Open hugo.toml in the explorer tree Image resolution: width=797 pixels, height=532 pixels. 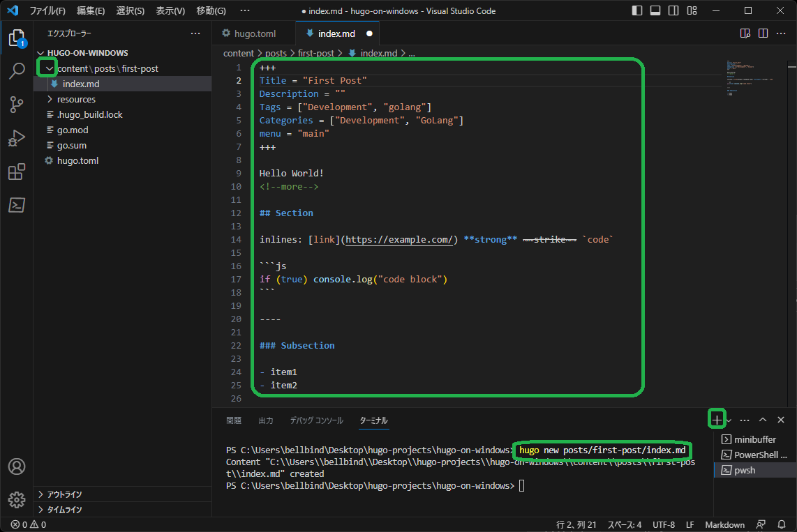click(123, 160)
